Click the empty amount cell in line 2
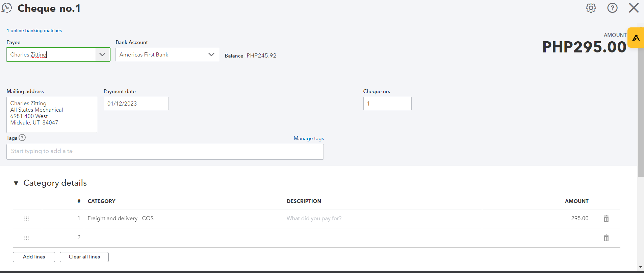 click(x=537, y=238)
